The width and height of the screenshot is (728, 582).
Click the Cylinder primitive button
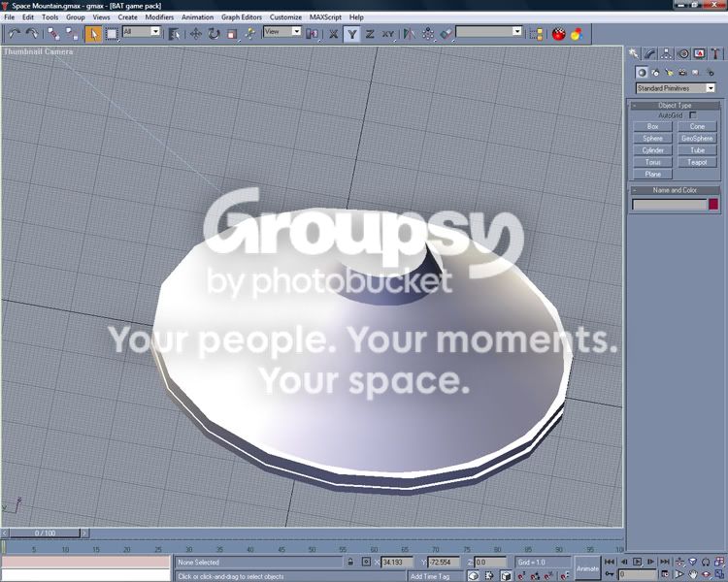[x=653, y=150]
